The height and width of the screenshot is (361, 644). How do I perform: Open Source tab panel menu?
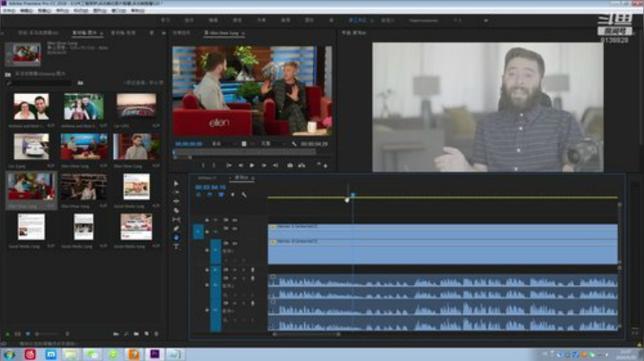point(243,33)
